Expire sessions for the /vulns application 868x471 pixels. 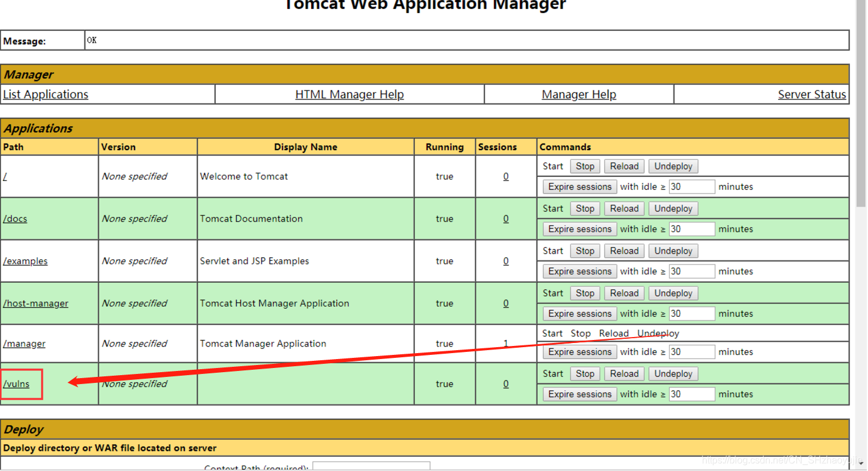(x=580, y=394)
